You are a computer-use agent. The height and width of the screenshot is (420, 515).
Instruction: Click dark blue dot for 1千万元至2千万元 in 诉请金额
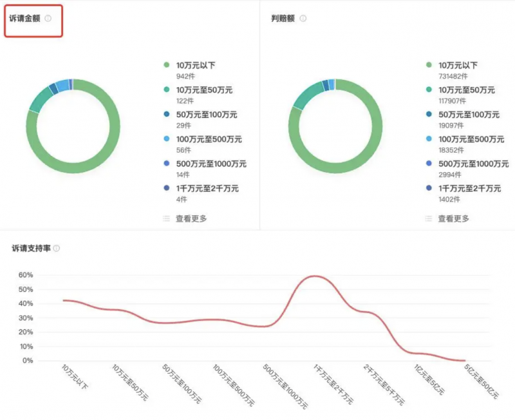(167, 188)
